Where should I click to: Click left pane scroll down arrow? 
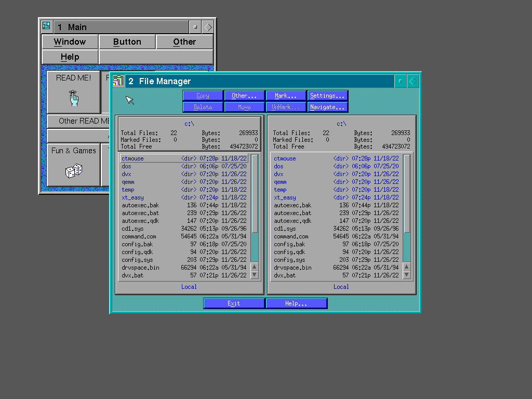pyautogui.click(x=255, y=275)
